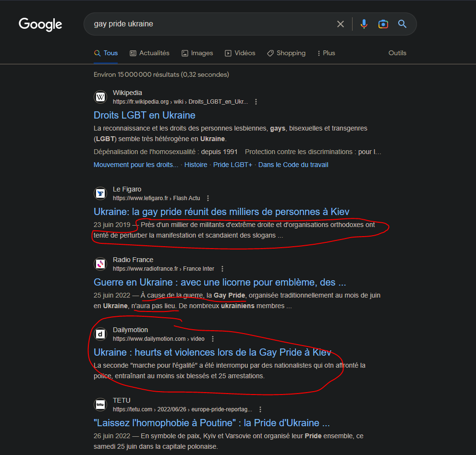The width and height of the screenshot is (476, 455).
Task: Switch to the Images tab
Action: tap(197, 53)
